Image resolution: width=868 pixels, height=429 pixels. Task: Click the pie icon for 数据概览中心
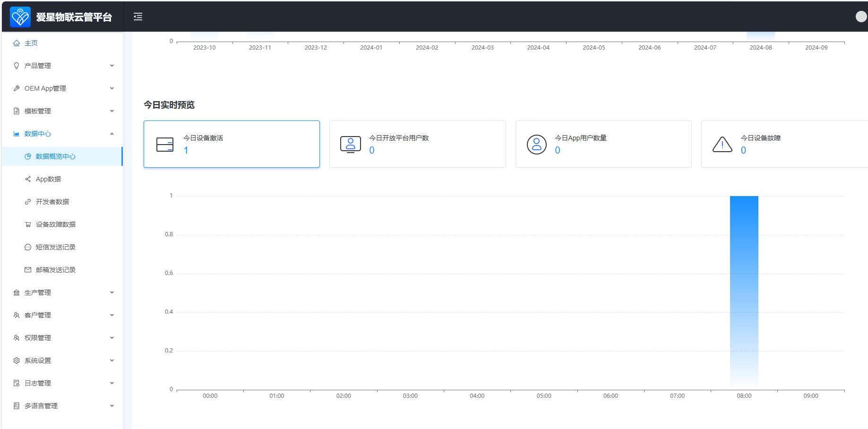click(x=28, y=156)
